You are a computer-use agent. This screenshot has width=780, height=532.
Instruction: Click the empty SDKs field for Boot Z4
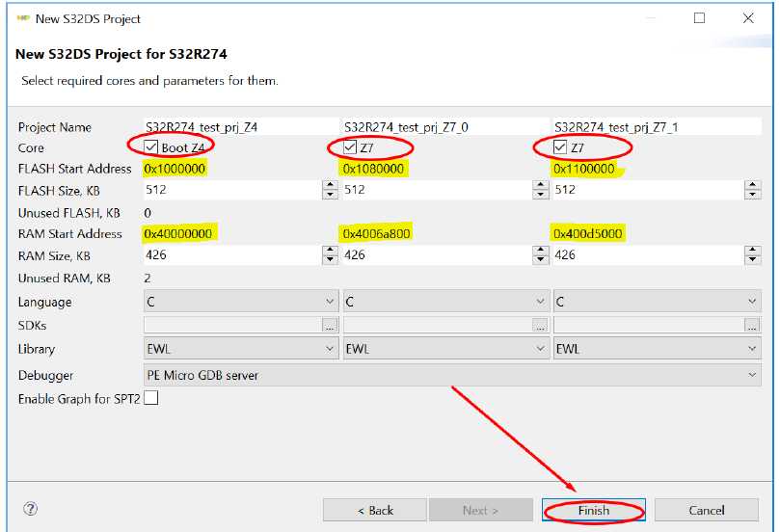(232, 325)
